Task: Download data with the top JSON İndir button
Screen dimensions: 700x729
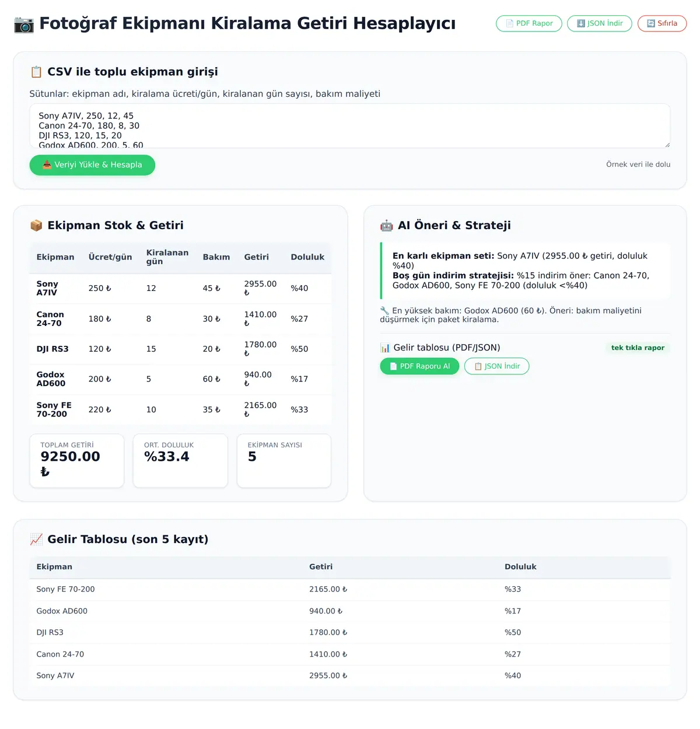Action: click(x=600, y=23)
